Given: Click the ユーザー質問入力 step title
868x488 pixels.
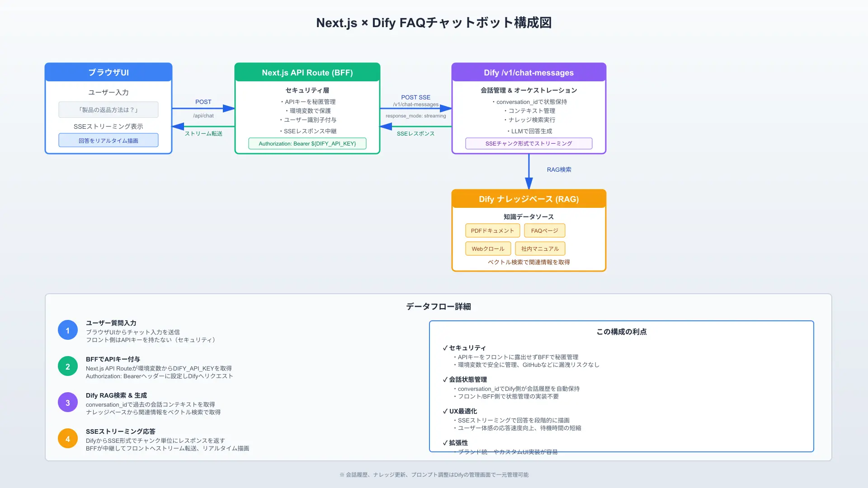Looking at the screenshot, I should pyautogui.click(x=111, y=323).
